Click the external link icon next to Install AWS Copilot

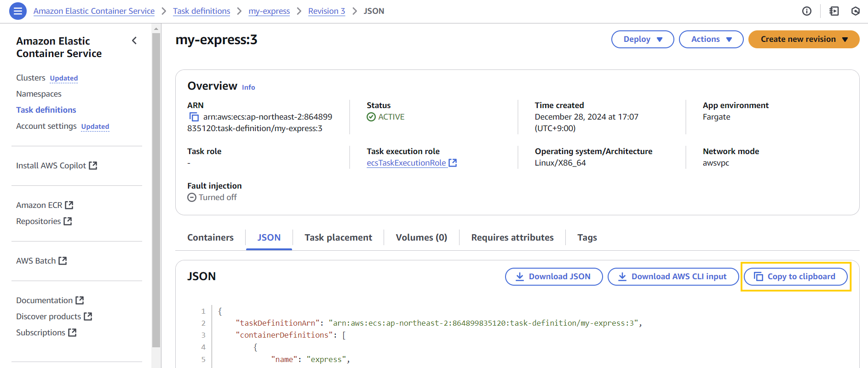[93, 166]
